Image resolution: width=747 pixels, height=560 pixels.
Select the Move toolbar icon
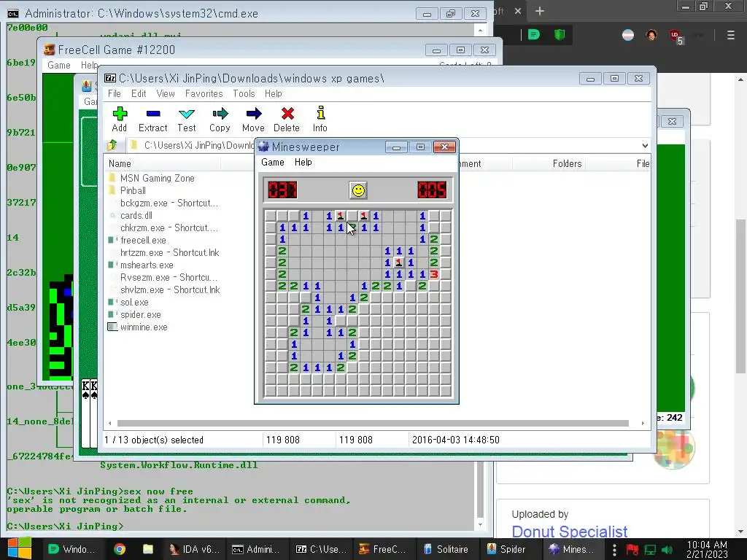253,119
